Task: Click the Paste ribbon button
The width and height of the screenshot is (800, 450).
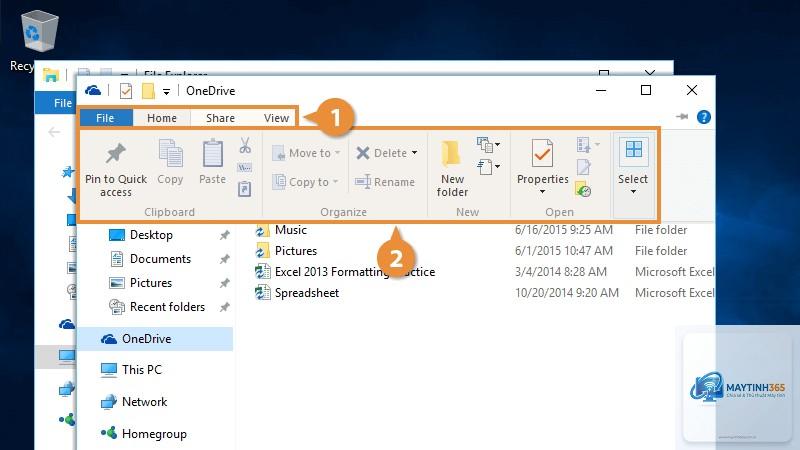Action: (x=212, y=162)
